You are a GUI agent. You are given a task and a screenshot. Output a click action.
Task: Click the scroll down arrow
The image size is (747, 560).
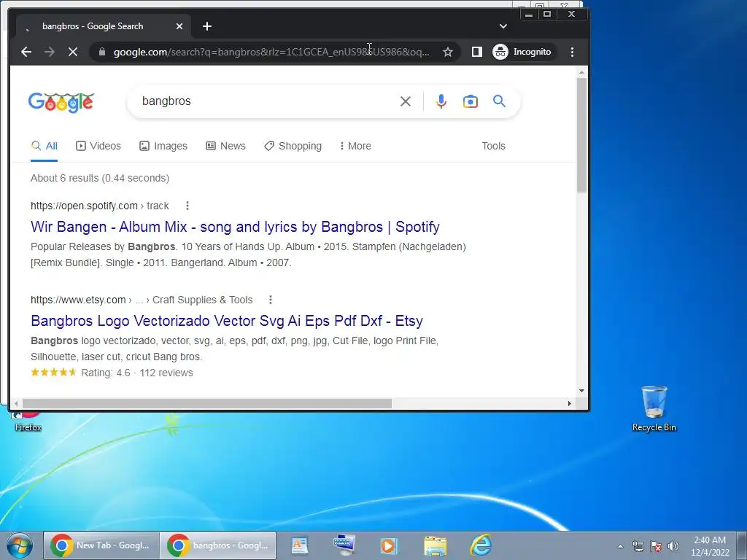tap(581, 391)
